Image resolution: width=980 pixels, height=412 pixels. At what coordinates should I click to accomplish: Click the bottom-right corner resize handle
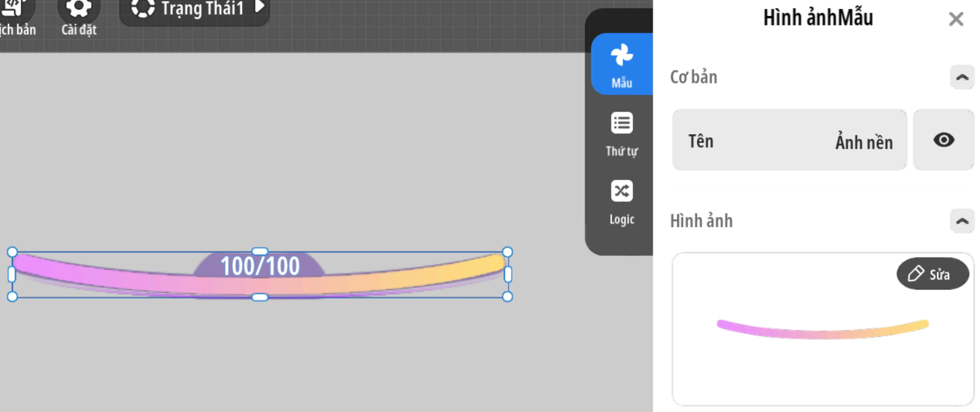[x=508, y=296]
